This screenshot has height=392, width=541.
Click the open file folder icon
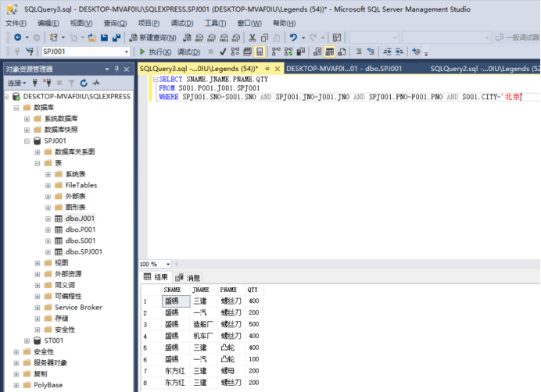point(91,37)
